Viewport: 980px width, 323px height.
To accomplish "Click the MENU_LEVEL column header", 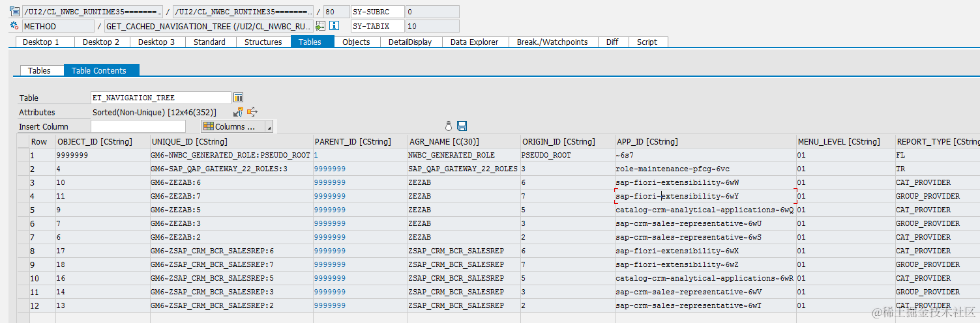I will (845, 141).
